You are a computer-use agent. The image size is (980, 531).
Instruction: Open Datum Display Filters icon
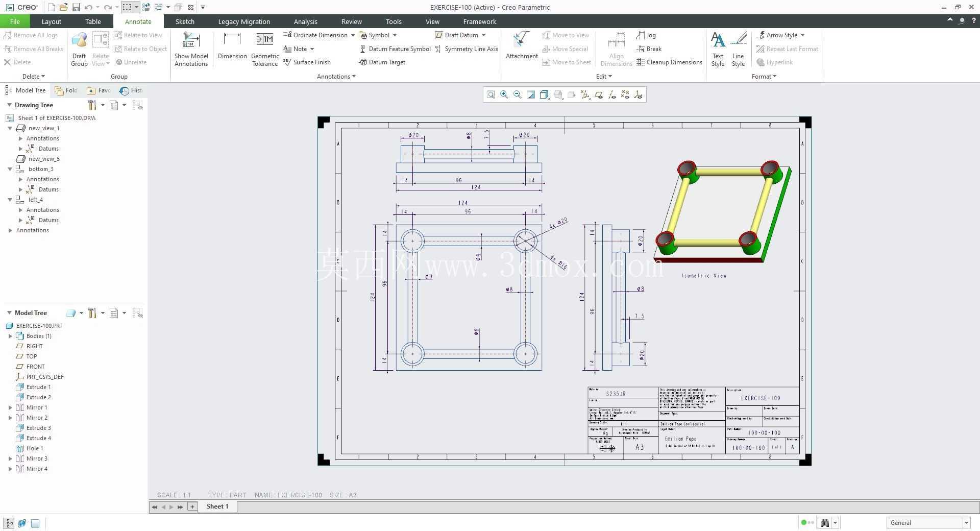coord(585,94)
